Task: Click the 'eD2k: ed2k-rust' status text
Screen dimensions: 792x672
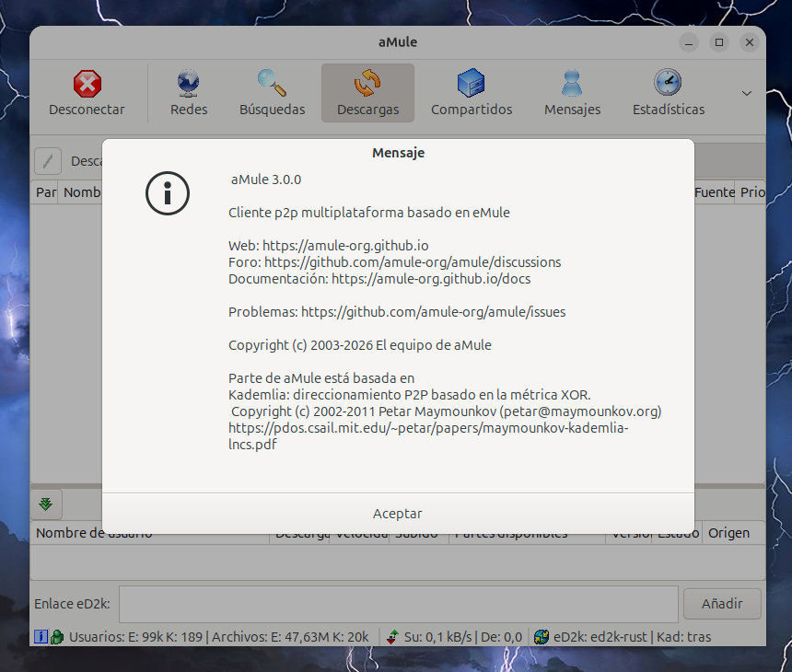Action: (x=600, y=637)
